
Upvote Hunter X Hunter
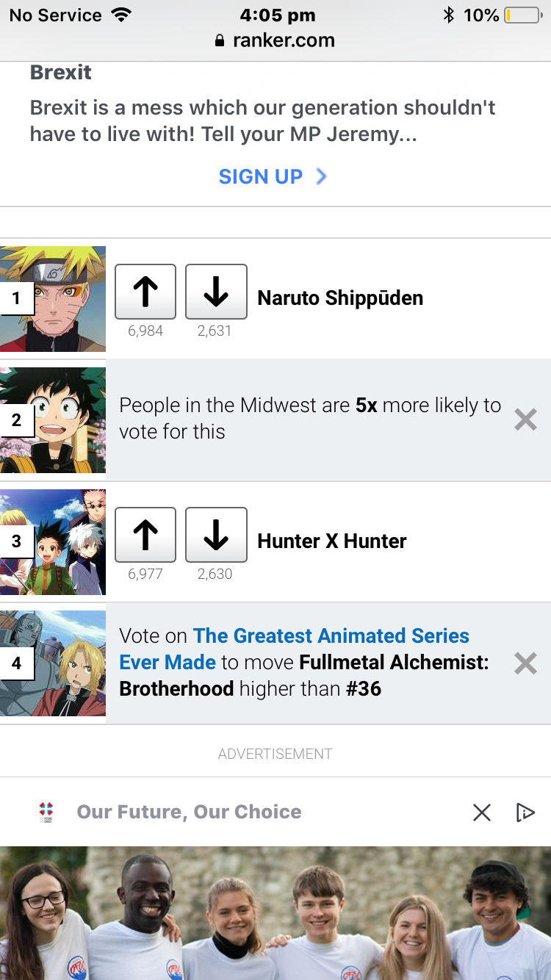point(145,535)
